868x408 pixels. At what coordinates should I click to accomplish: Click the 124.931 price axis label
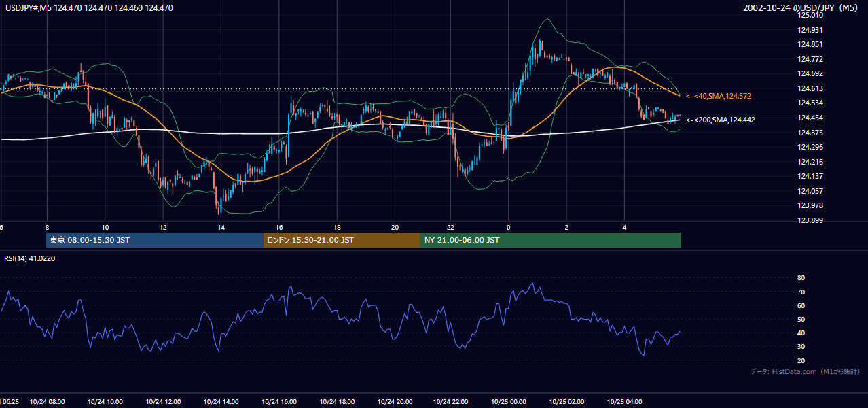pos(810,30)
